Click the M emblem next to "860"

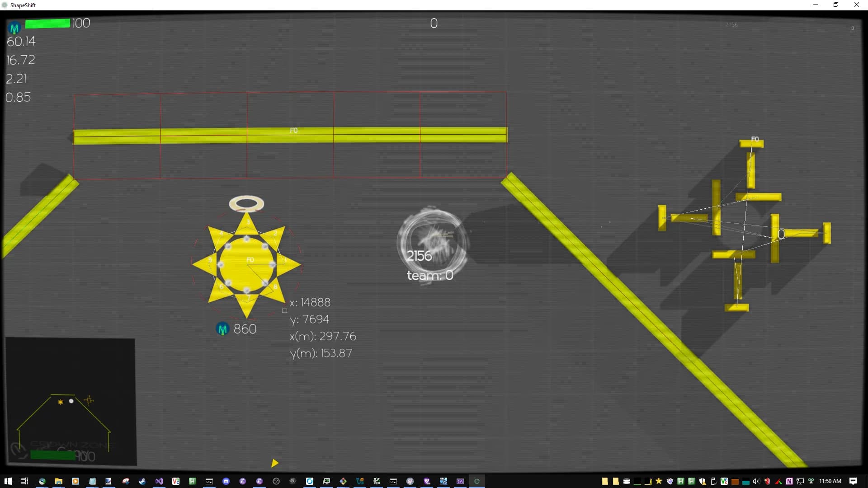coord(222,329)
